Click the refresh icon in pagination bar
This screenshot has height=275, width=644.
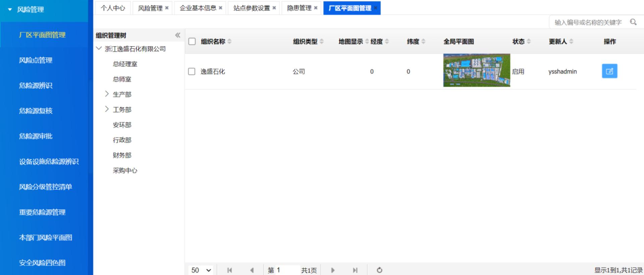click(x=379, y=270)
